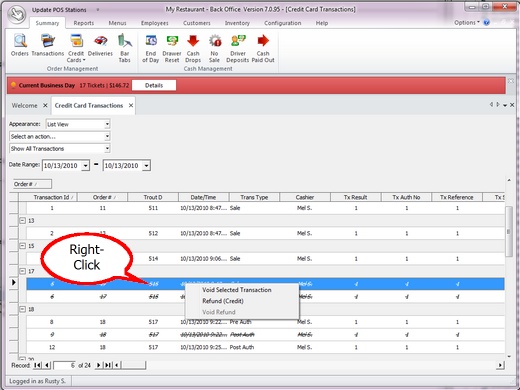Select the Cash Drops icon
Image resolution: width=520 pixels, height=390 pixels.
pyautogui.click(x=193, y=48)
